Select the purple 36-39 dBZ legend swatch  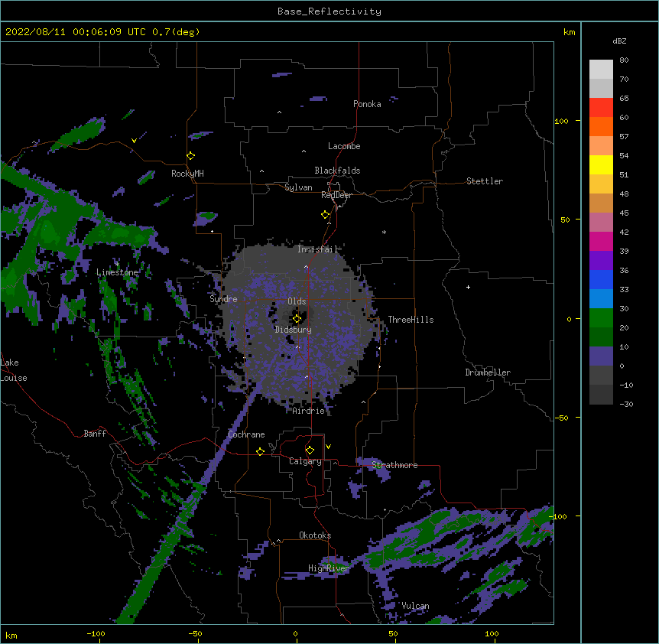(x=601, y=260)
